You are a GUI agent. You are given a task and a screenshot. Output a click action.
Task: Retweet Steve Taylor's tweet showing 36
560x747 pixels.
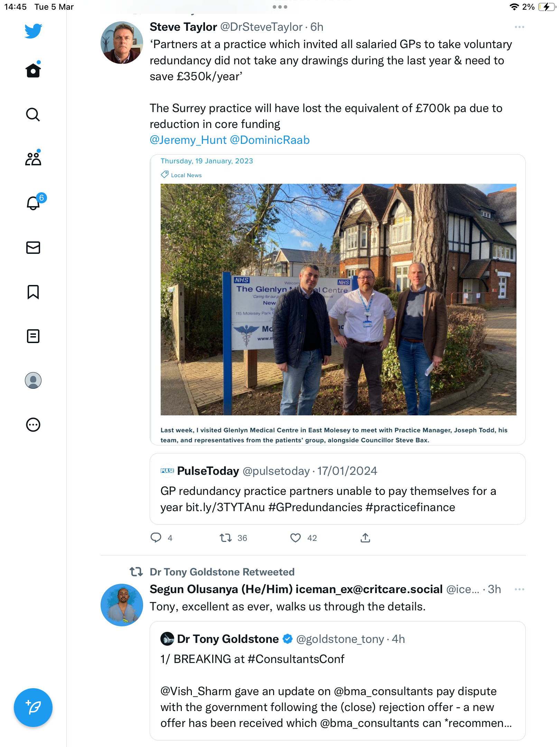(x=226, y=538)
